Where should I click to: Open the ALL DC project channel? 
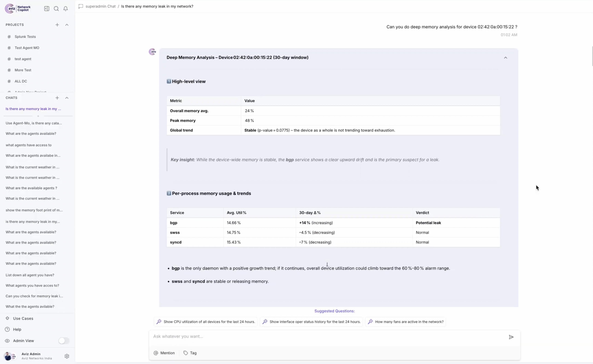tap(21, 81)
